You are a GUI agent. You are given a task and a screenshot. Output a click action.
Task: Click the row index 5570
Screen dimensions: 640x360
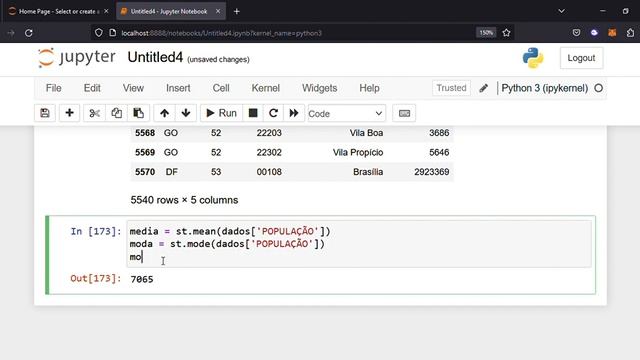145,172
